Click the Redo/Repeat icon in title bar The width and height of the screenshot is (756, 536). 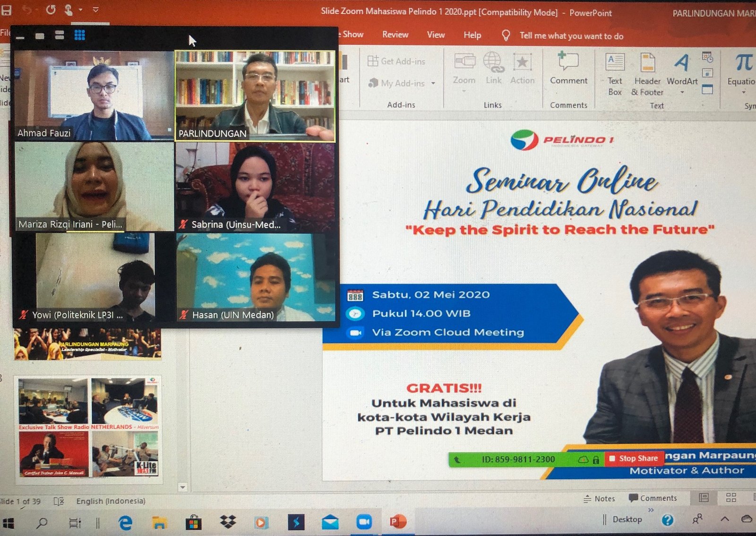tap(51, 9)
